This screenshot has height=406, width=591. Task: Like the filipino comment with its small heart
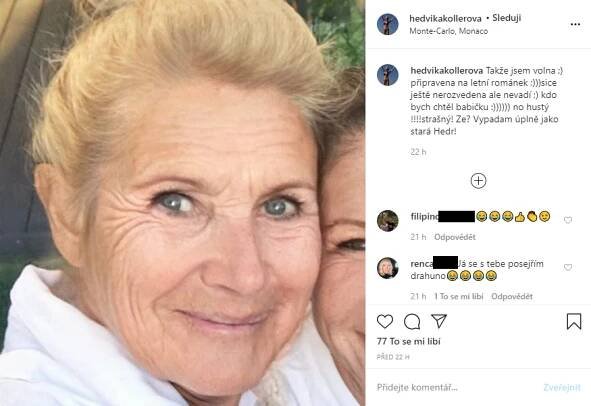(568, 220)
